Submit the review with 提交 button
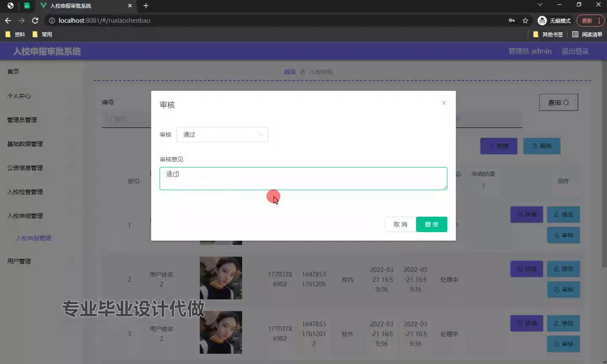Screen dimensions: 607x364 click(x=431, y=225)
